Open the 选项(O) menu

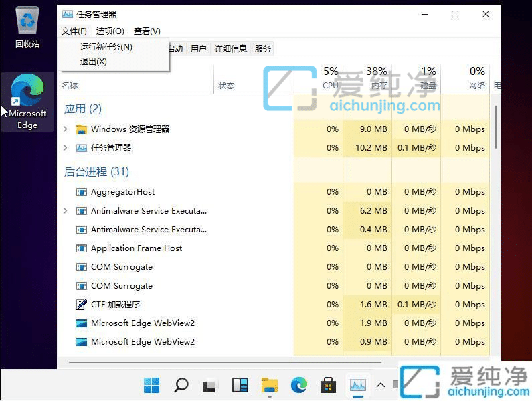[x=110, y=31]
